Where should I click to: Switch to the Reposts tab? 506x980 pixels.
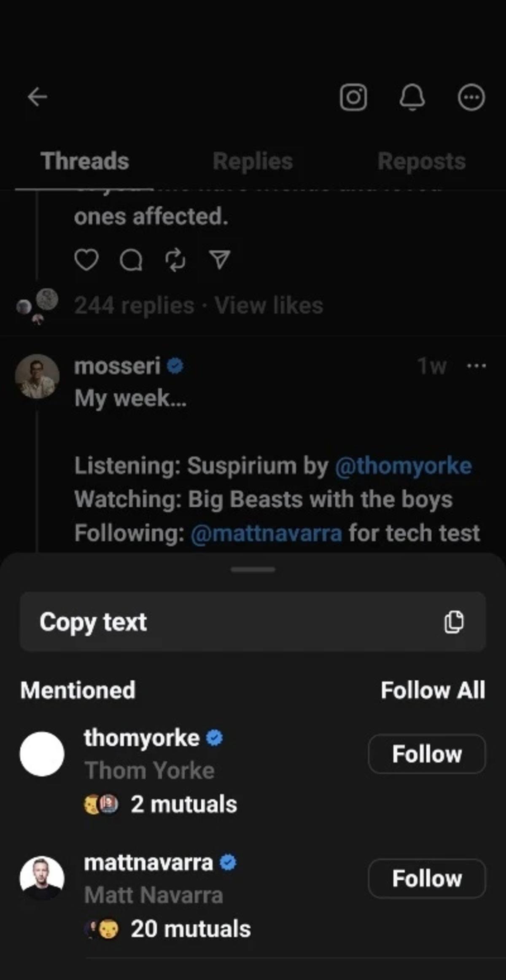point(421,161)
